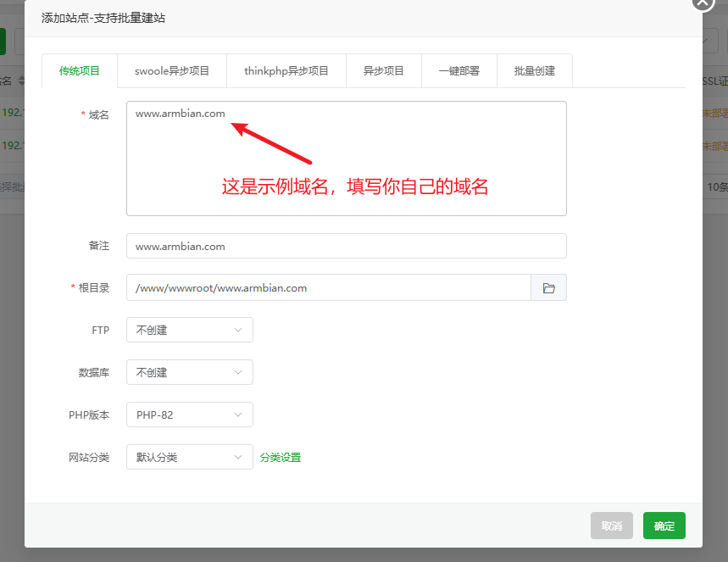Open the 一键部署 tab
Screen dimensions: 728x562
[459, 71]
